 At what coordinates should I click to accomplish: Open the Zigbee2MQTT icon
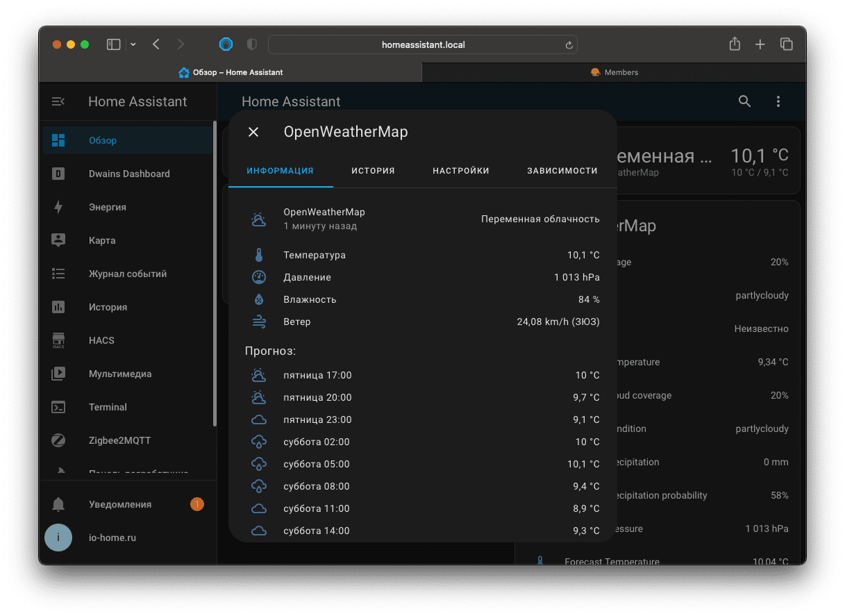(x=58, y=440)
